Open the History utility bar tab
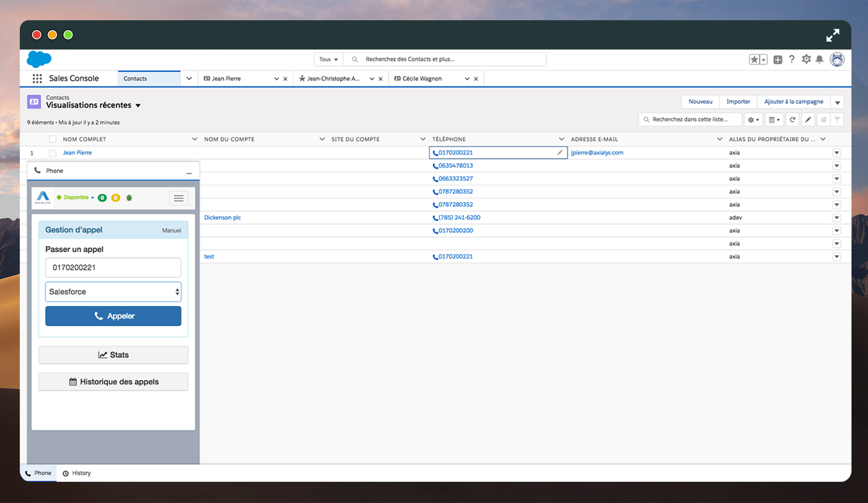 coord(77,473)
